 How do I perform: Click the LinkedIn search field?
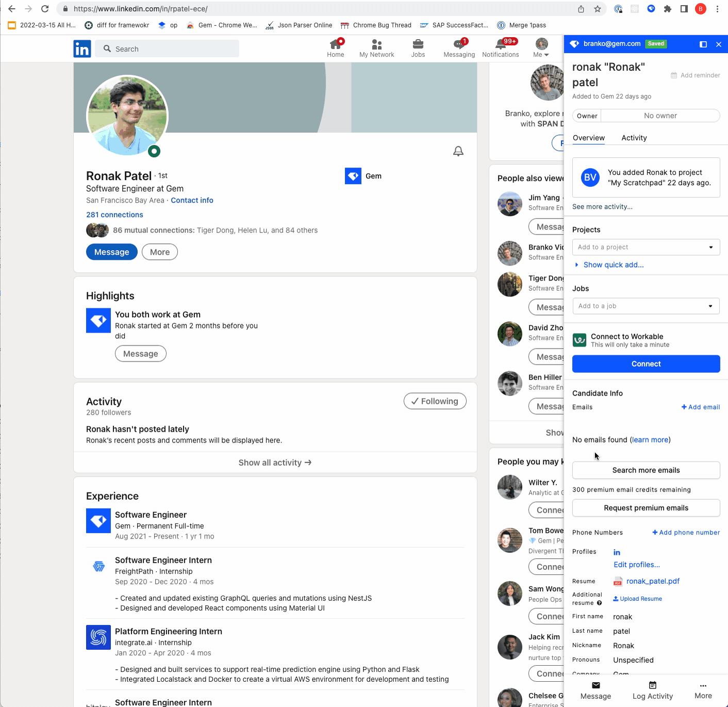pos(168,49)
